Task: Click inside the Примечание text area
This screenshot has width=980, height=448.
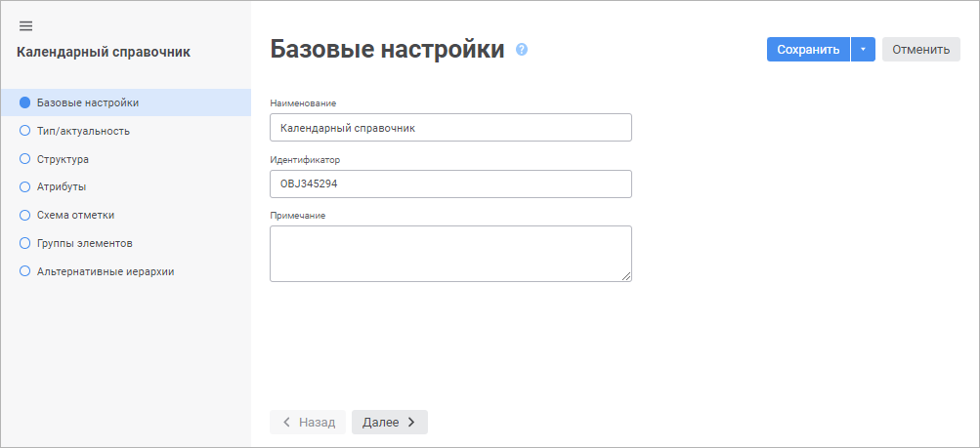Action: [x=450, y=253]
